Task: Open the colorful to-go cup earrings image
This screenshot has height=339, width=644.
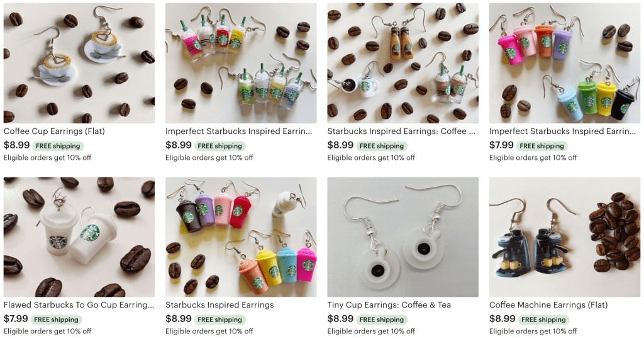Action: pyautogui.click(x=565, y=64)
